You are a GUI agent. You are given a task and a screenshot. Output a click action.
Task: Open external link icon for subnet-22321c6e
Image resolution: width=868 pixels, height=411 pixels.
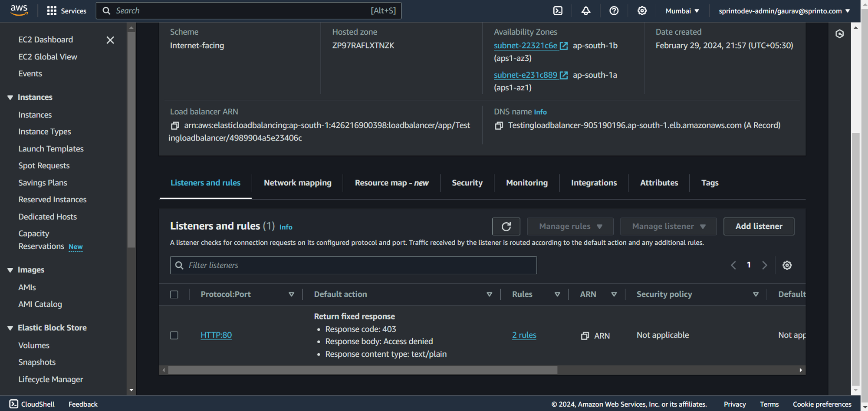564,46
